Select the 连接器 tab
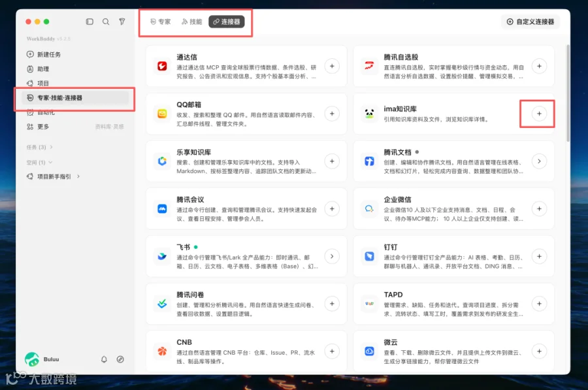Viewport: 588px width, 390px height. (227, 22)
